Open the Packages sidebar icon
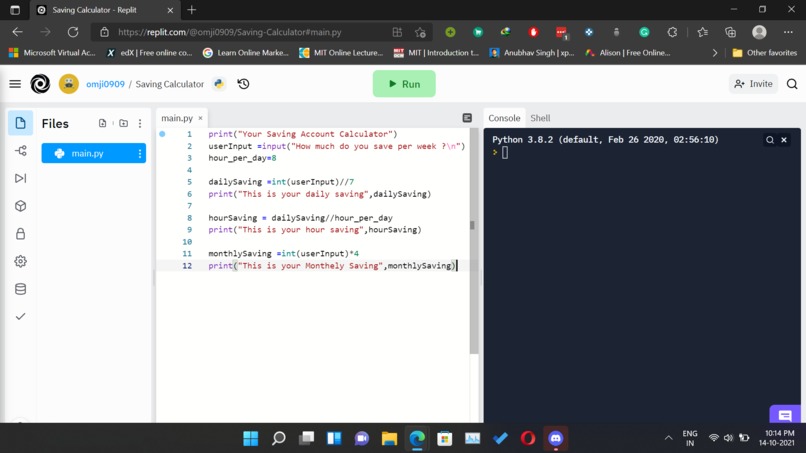This screenshot has width=806, height=453. (x=21, y=206)
